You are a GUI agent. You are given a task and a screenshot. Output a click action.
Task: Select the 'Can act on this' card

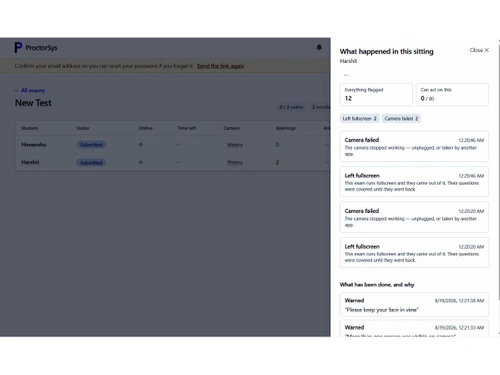pos(452,94)
